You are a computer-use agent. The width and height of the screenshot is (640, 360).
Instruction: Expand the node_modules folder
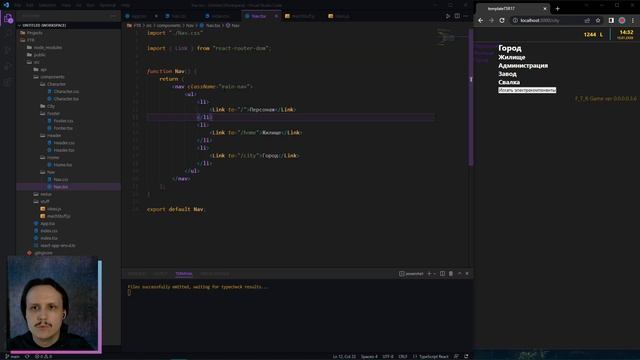point(44,47)
